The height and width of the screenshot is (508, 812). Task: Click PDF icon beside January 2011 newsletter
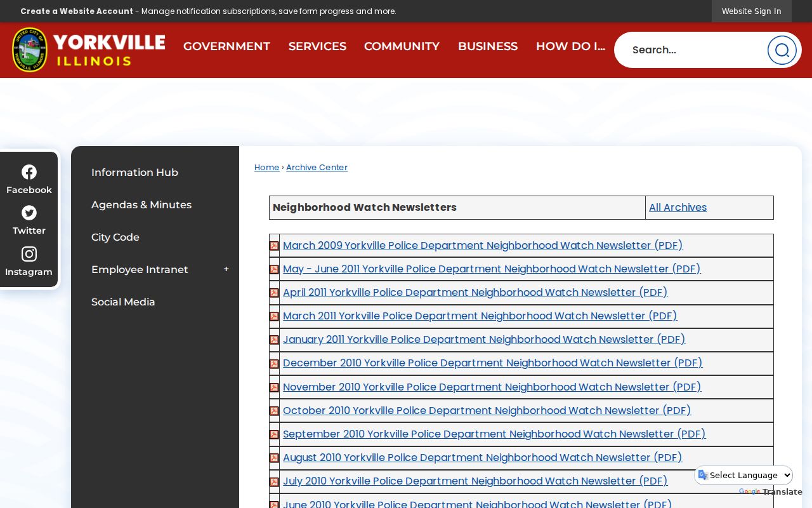(x=274, y=340)
